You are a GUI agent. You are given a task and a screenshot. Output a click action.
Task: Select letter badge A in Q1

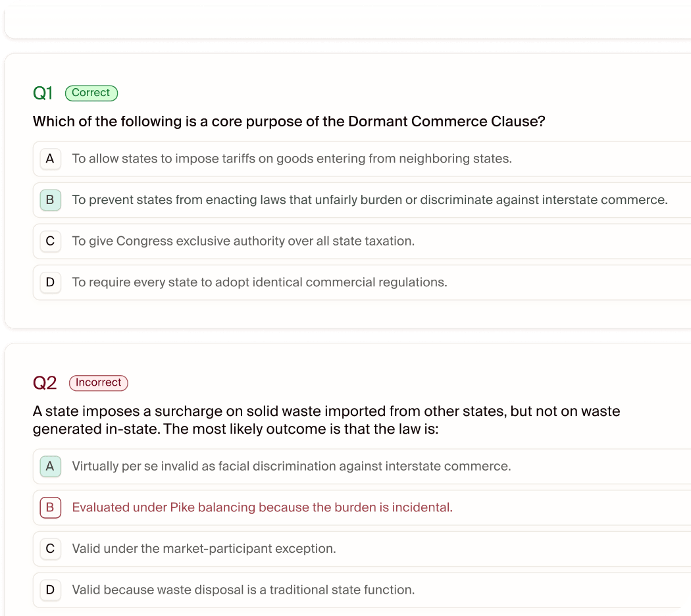click(50, 159)
